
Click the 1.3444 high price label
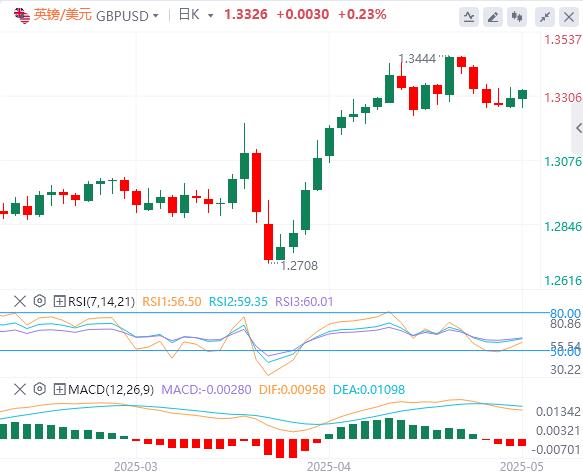pyautogui.click(x=417, y=59)
